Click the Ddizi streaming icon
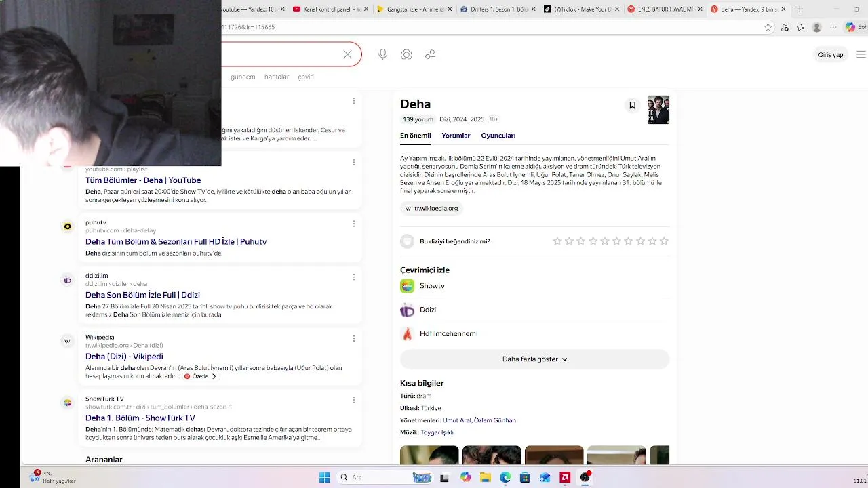The width and height of the screenshot is (868, 488). point(407,310)
